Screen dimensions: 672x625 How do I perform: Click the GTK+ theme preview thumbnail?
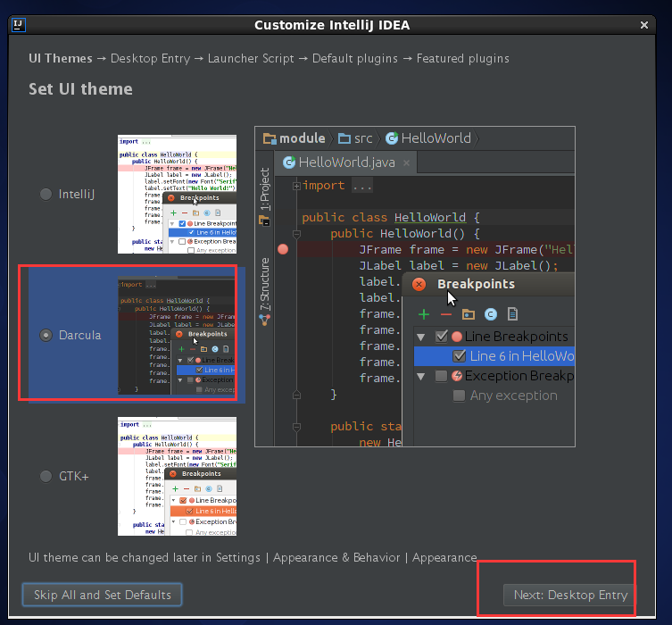pyautogui.click(x=177, y=476)
